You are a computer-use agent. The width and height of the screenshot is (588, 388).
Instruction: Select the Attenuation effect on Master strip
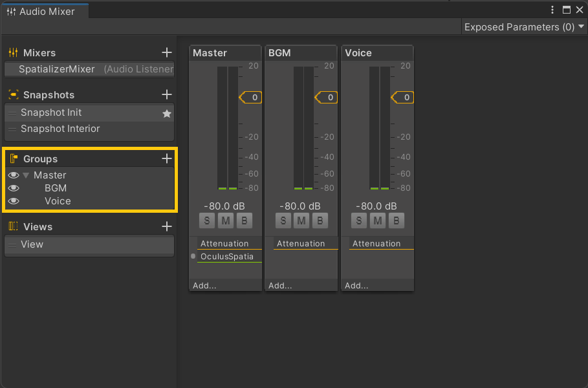pyautogui.click(x=229, y=244)
